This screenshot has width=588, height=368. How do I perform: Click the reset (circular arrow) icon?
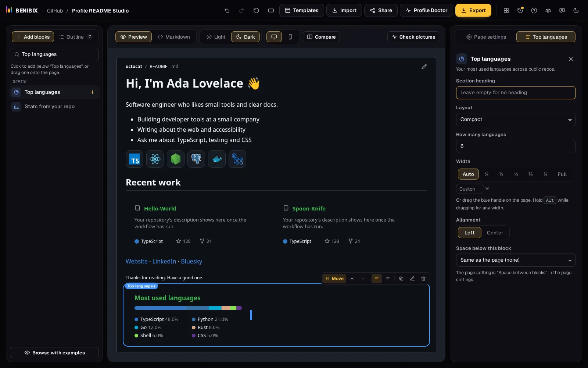256,10
